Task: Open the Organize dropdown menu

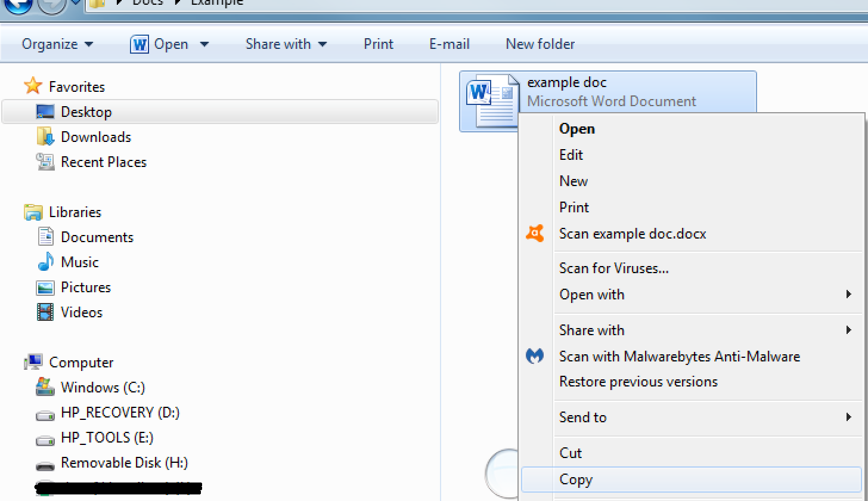Action: pyautogui.click(x=57, y=44)
